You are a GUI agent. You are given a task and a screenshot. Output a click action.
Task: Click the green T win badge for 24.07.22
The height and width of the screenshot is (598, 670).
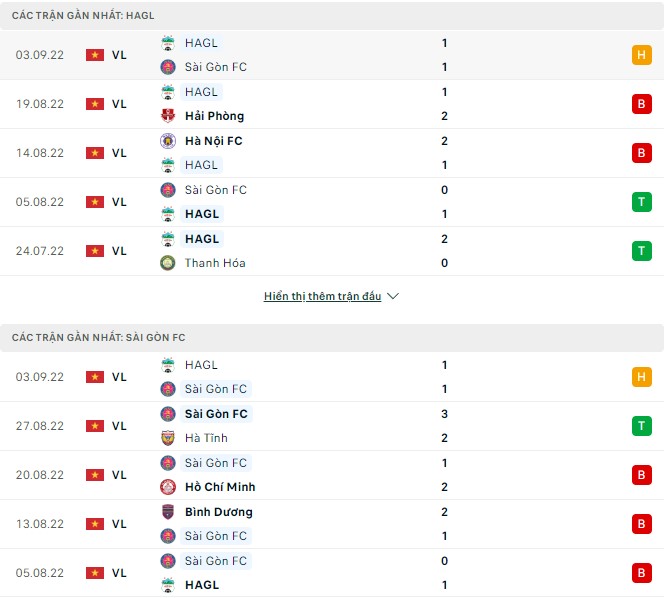coord(641,251)
